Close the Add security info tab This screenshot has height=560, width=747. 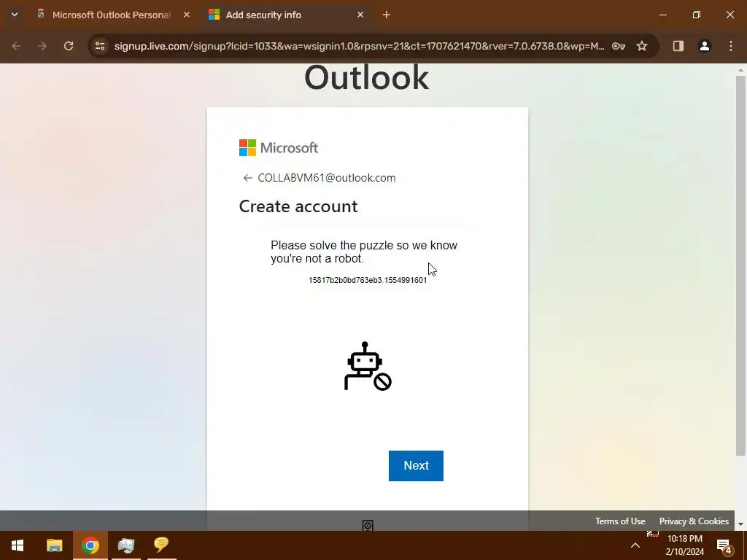click(x=360, y=15)
